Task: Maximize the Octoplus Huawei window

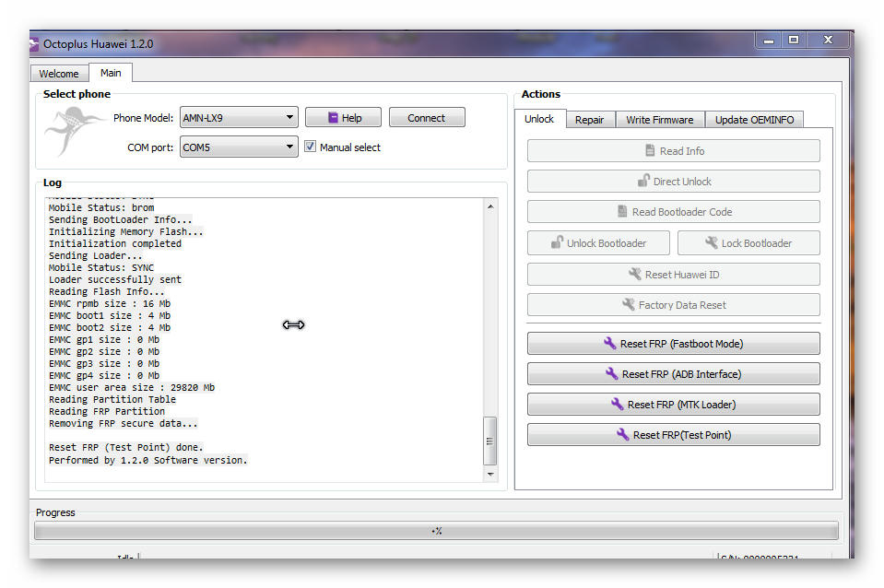Action: click(x=794, y=40)
